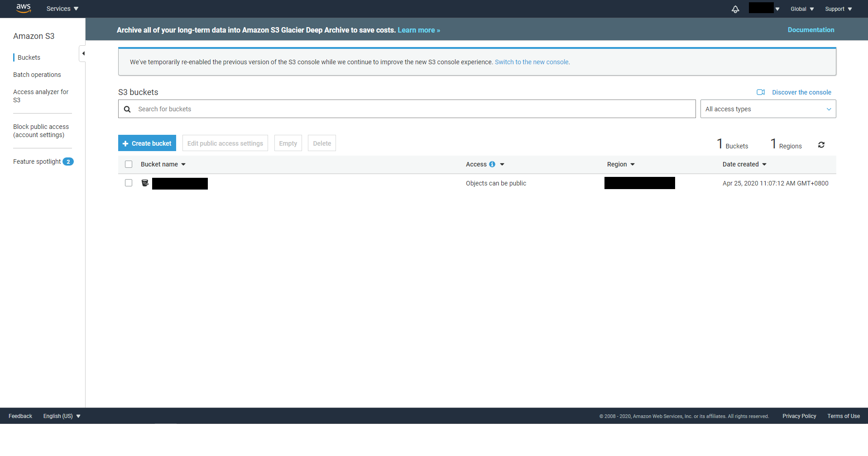Click the '1 Buckets' count
The width and height of the screenshot is (868, 456).
tap(732, 144)
